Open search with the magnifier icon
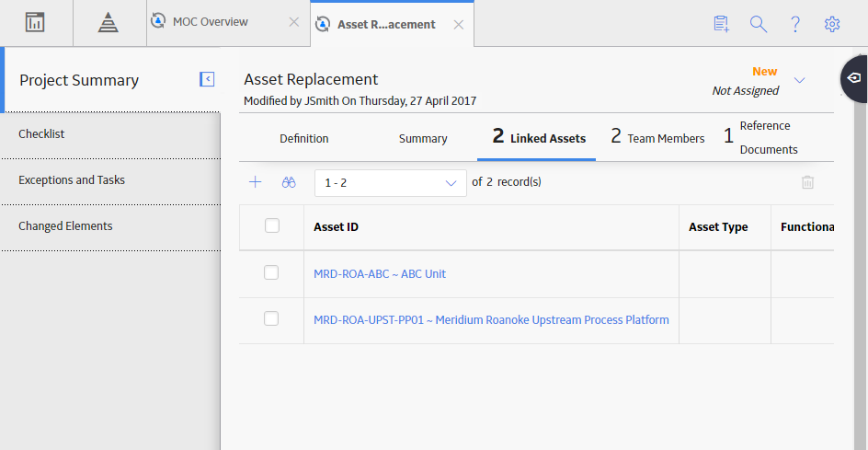This screenshot has height=450, width=868. pyautogui.click(x=759, y=24)
